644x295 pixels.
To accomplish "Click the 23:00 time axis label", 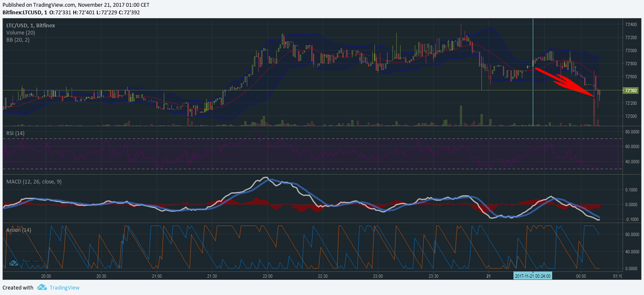I will [378, 276].
